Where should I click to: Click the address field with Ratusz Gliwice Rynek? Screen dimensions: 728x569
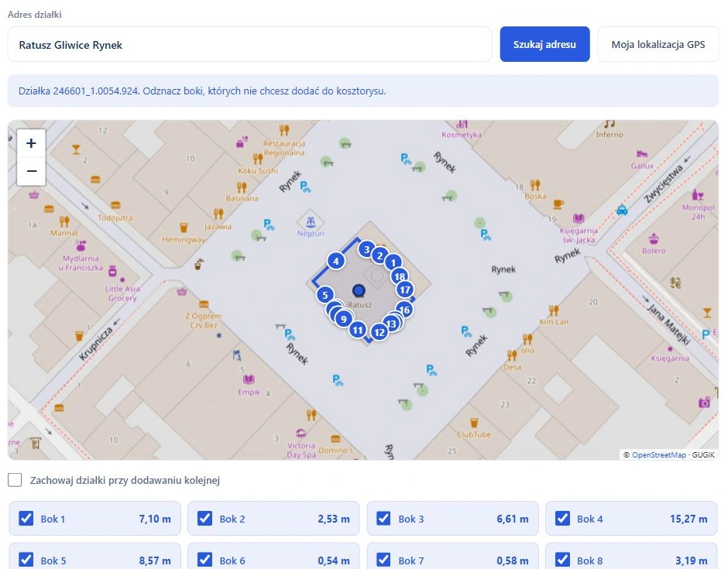coord(250,45)
